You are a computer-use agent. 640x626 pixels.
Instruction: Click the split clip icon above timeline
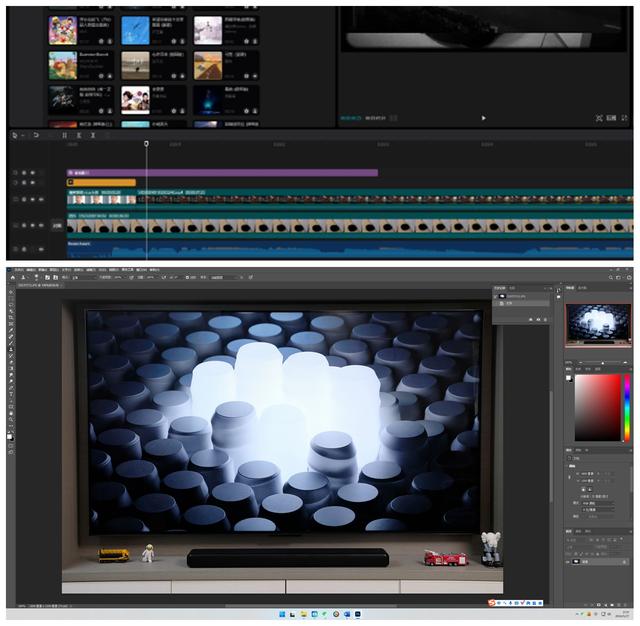(x=64, y=135)
